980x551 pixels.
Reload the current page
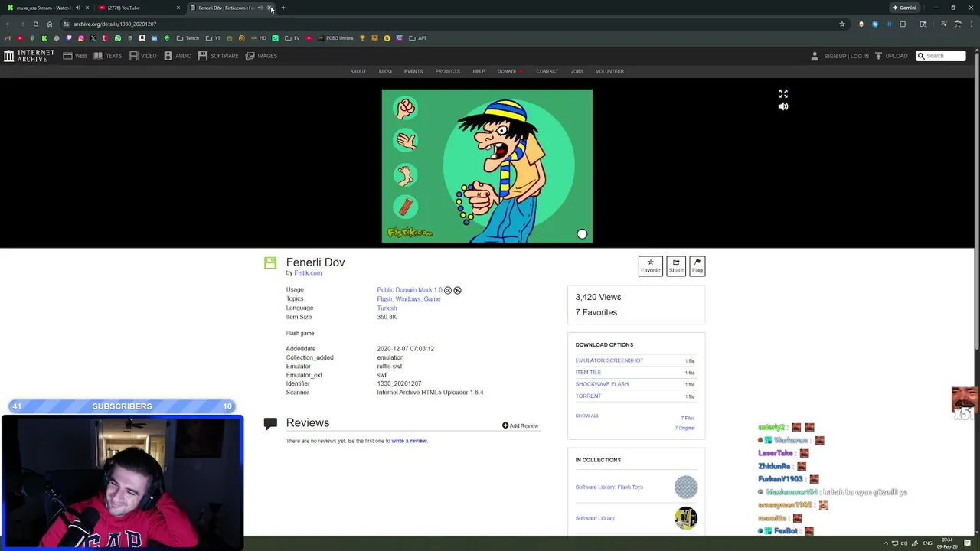[x=35, y=24]
